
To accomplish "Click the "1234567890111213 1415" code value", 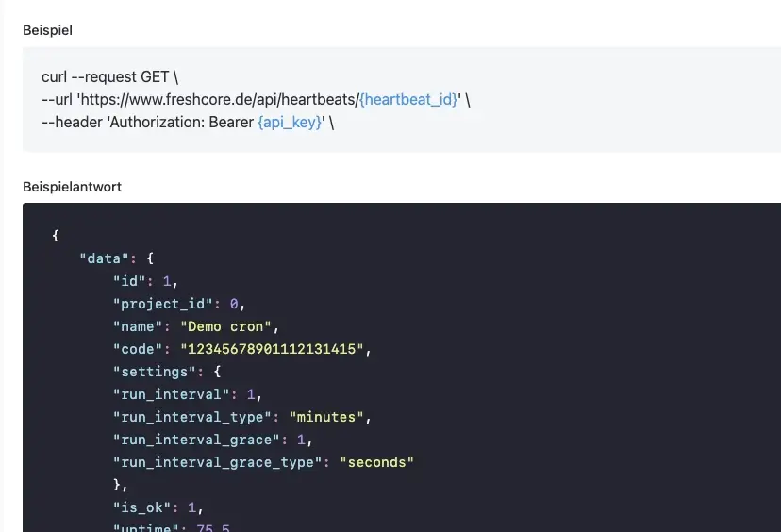I will (272, 349).
